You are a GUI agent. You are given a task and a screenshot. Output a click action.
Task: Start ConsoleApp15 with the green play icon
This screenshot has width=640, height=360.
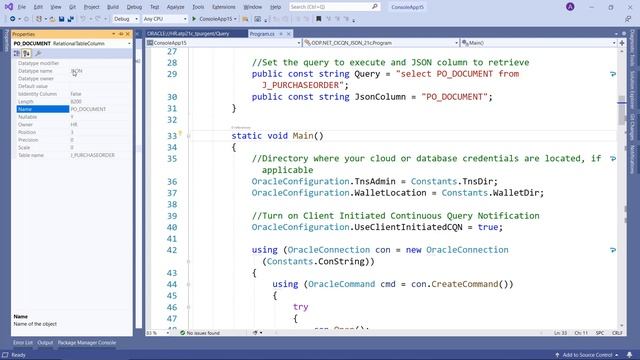[194, 19]
